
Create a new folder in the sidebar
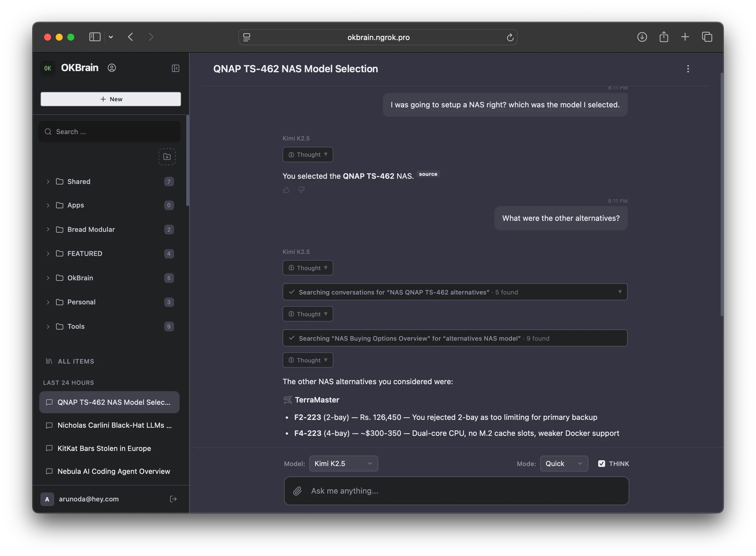[x=167, y=156]
